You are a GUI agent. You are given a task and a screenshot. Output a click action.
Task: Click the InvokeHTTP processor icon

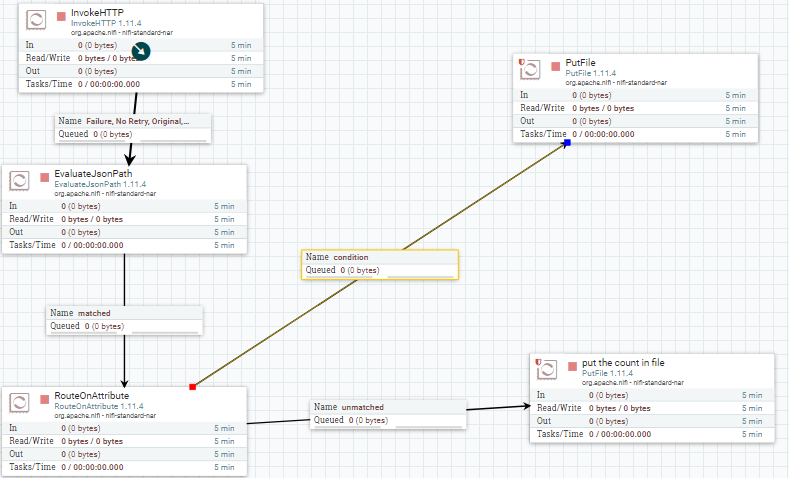click(36, 20)
